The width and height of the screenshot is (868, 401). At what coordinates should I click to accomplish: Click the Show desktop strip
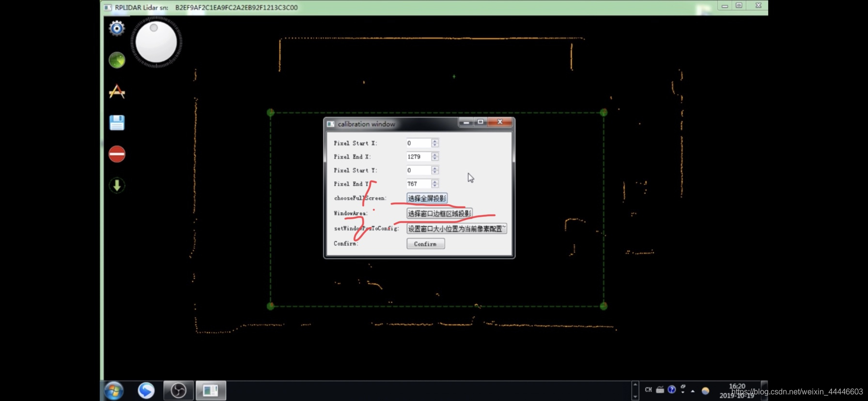[765, 390]
